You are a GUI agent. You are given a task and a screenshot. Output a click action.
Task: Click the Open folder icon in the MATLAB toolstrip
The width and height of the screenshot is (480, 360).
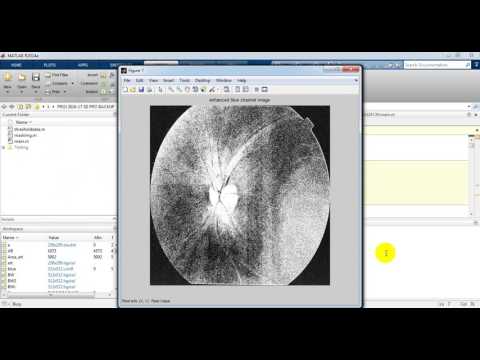tap(22, 78)
